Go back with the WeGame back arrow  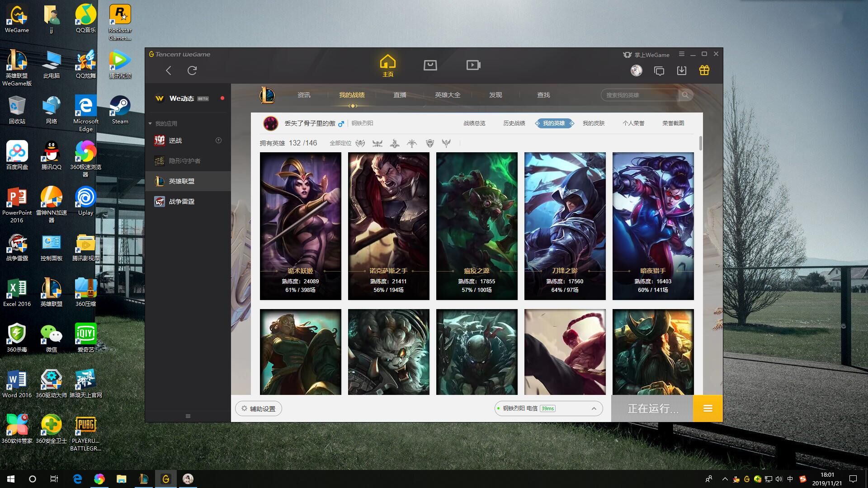point(168,70)
